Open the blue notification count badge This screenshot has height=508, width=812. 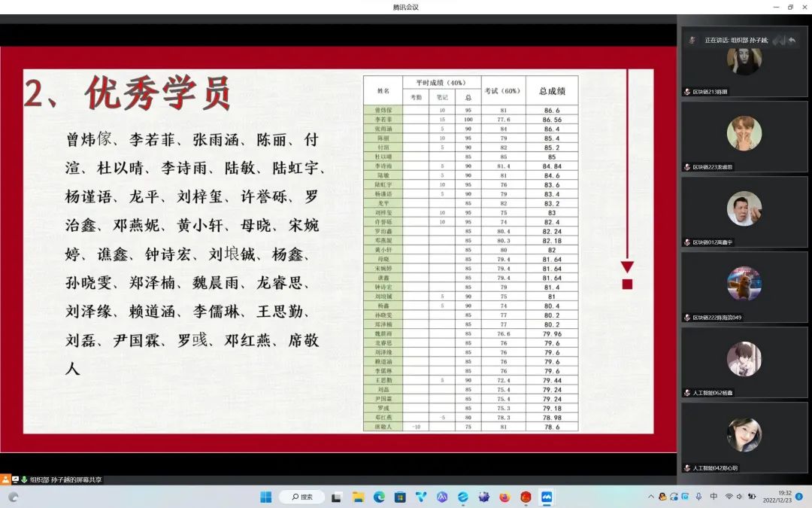tap(798, 497)
